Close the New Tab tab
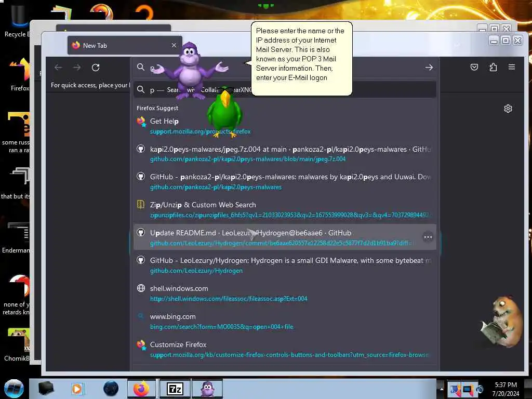532x399 pixels. [x=174, y=45]
